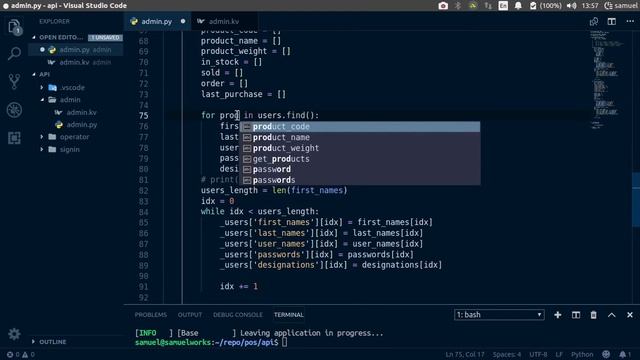The height and width of the screenshot is (360, 640).
Task: Click Spaces: 4 indentation setting
Action: [x=507, y=354]
